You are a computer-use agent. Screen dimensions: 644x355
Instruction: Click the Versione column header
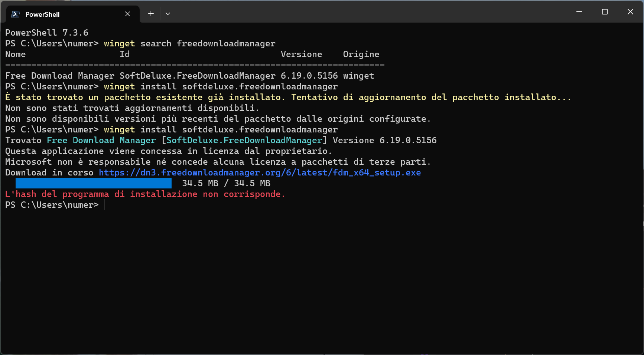(x=302, y=54)
